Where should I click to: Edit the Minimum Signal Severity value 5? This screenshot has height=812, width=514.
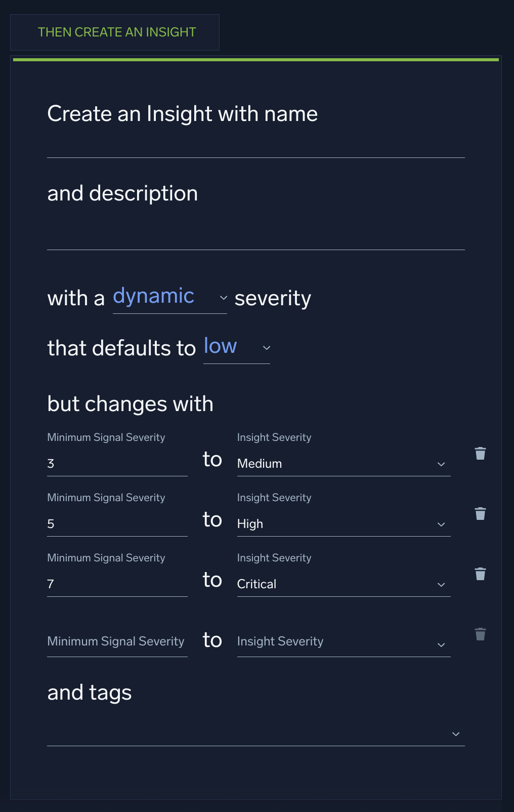click(x=116, y=523)
